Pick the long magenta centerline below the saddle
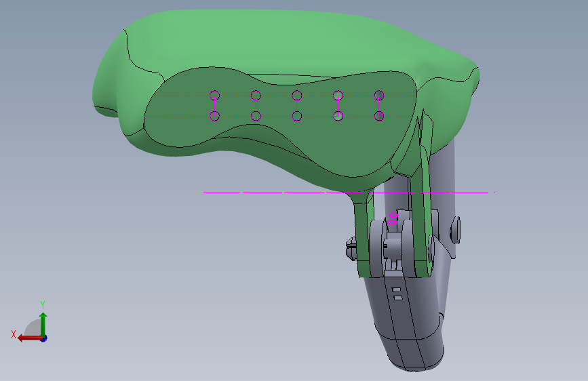This screenshot has width=588, height=381. (349, 193)
